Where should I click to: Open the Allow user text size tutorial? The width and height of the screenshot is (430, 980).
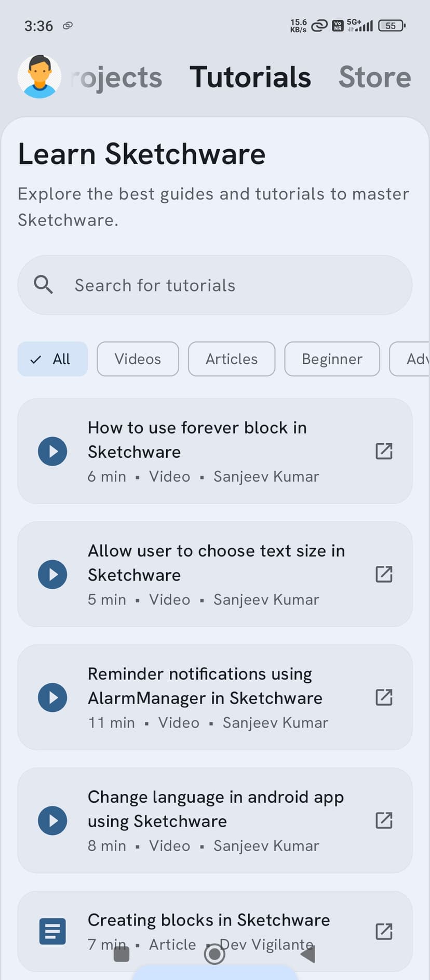coord(217,562)
